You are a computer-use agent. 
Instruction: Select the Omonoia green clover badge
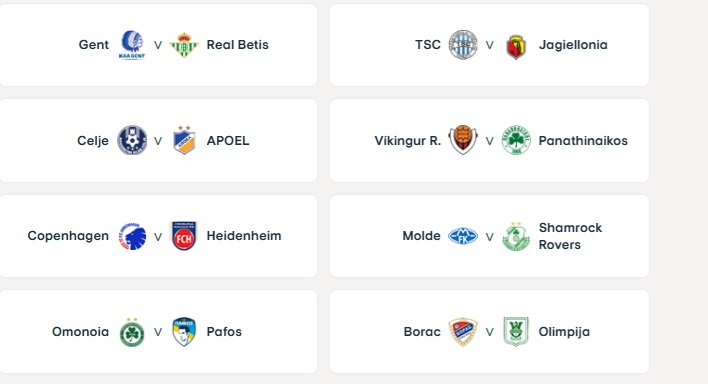(x=132, y=332)
